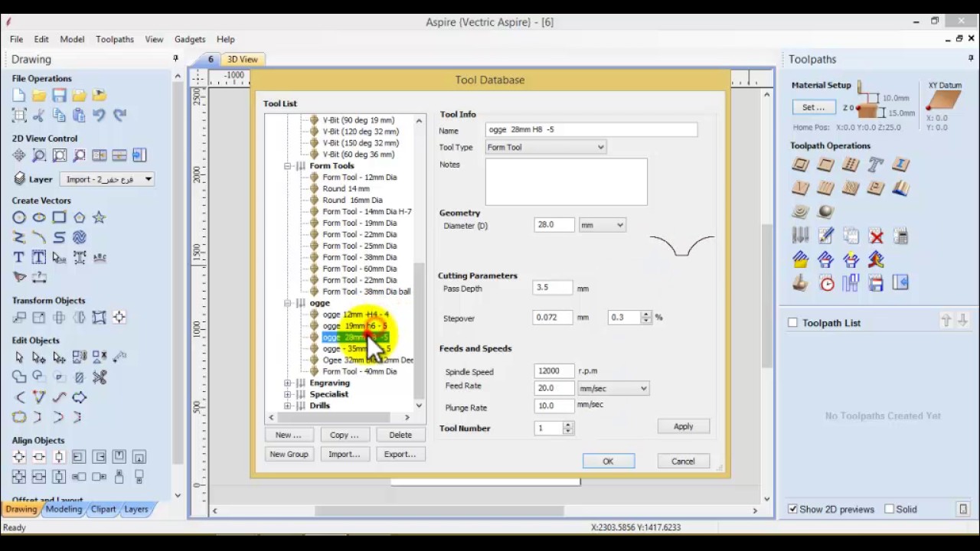Open the Profile Toolpath operation
This screenshot has width=980, height=551.
click(800, 165)
